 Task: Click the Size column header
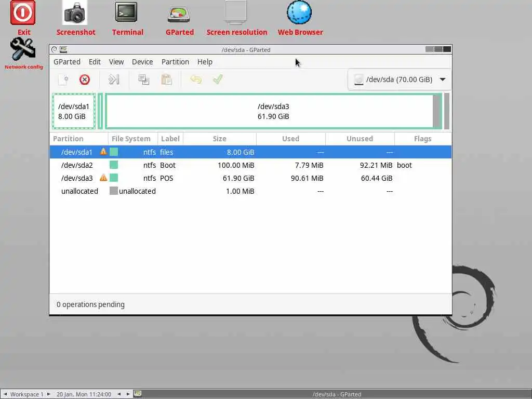click(220, 139)
